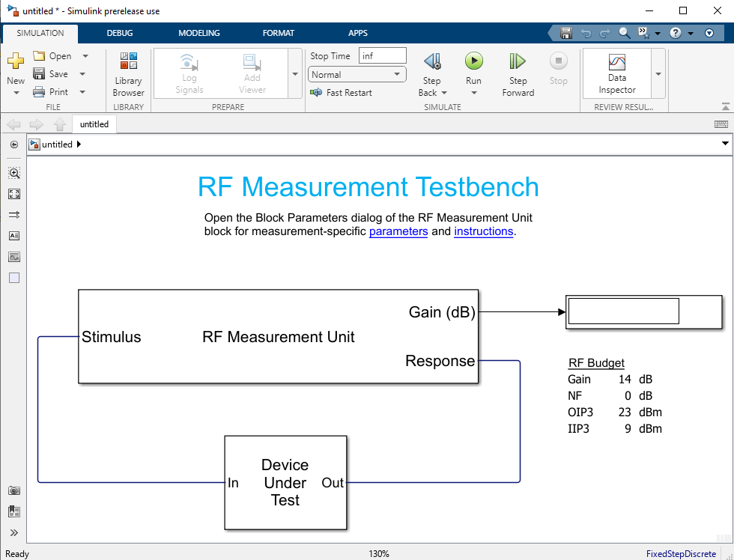Click the Stop Time input field
The image size is (734, 560).
[x=382, y=56]
